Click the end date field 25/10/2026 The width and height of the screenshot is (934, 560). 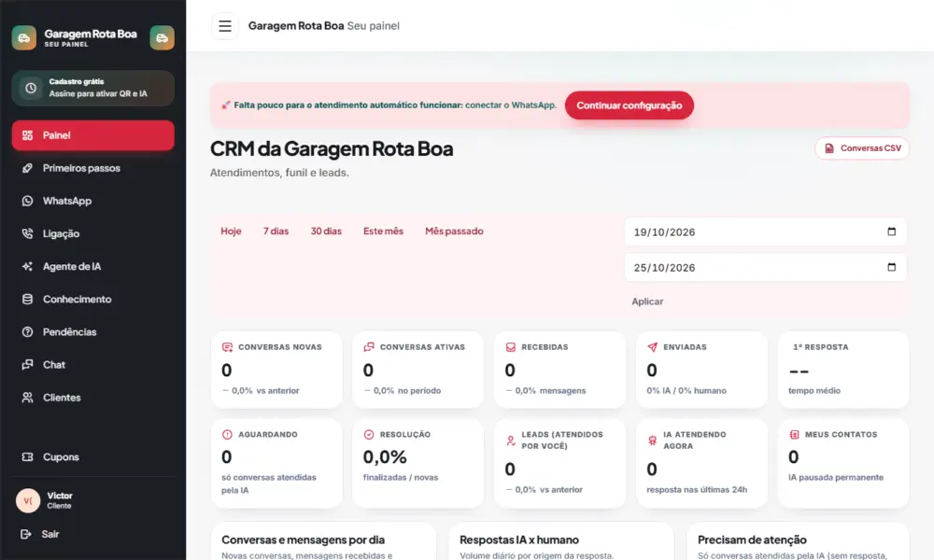pyautogui.click(x=766, y=268)
